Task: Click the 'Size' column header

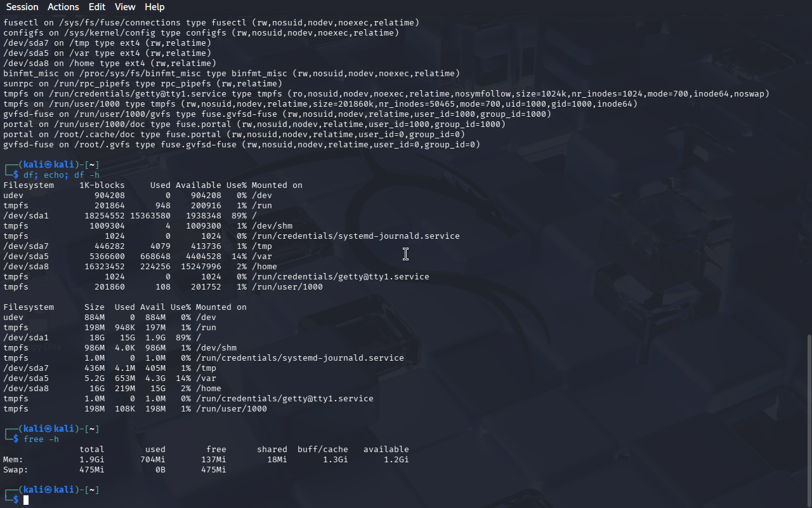Action: point(94,307)
